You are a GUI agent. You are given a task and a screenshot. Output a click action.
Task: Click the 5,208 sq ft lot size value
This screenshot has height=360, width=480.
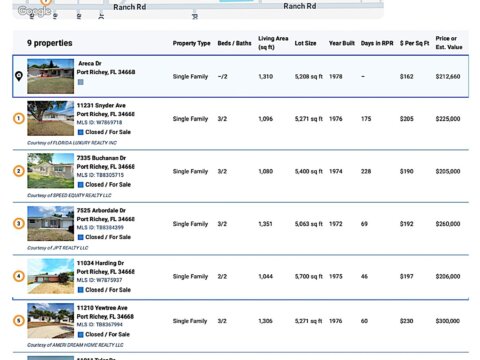point(309,77)
